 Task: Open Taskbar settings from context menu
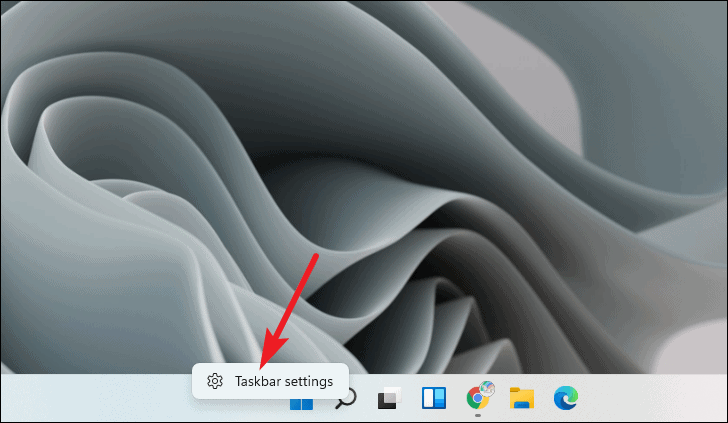coord(270,381)
